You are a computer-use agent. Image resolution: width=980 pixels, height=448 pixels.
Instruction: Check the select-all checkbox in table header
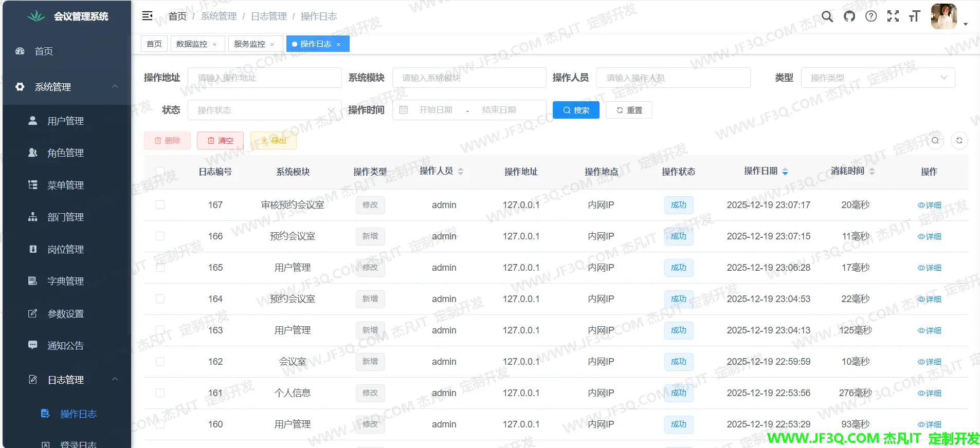[160, 172]
